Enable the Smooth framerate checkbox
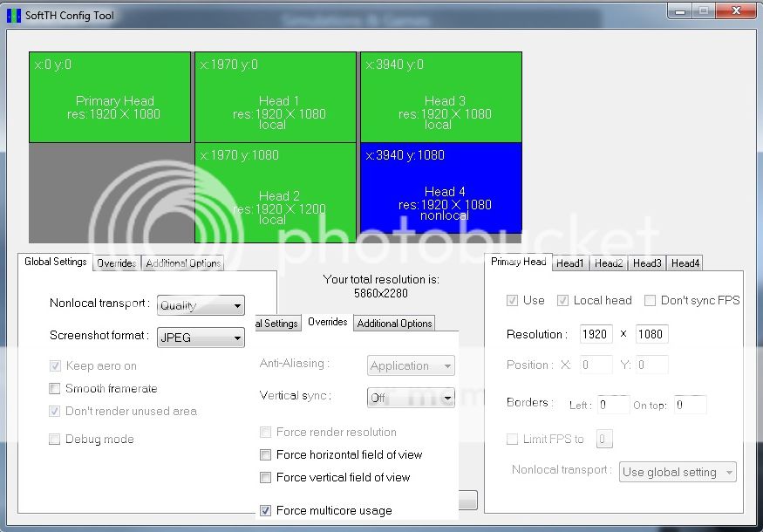This screenshot has height=532, width=763. pyautogui.click(x=56, y=390)
